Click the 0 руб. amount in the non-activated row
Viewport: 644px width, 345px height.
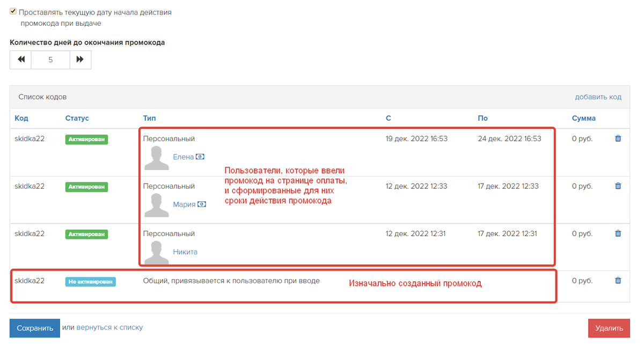tap(582, 281)
